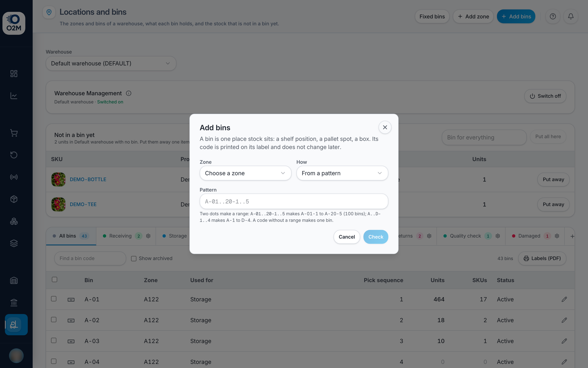The image size is (588, 368).
Task: Toggle the Show archived checkbox
Action: click(134, 259)
